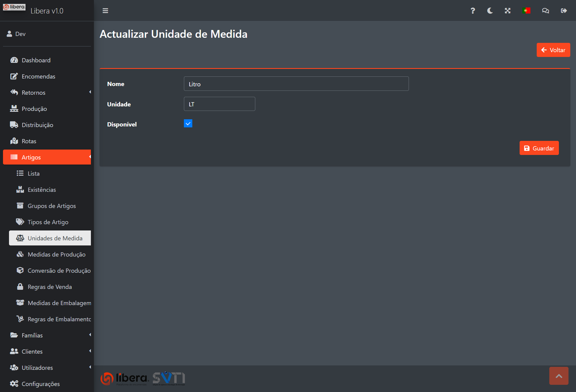Click the help question mark icon
Viewport: 576px width, 392px height.
472,11
